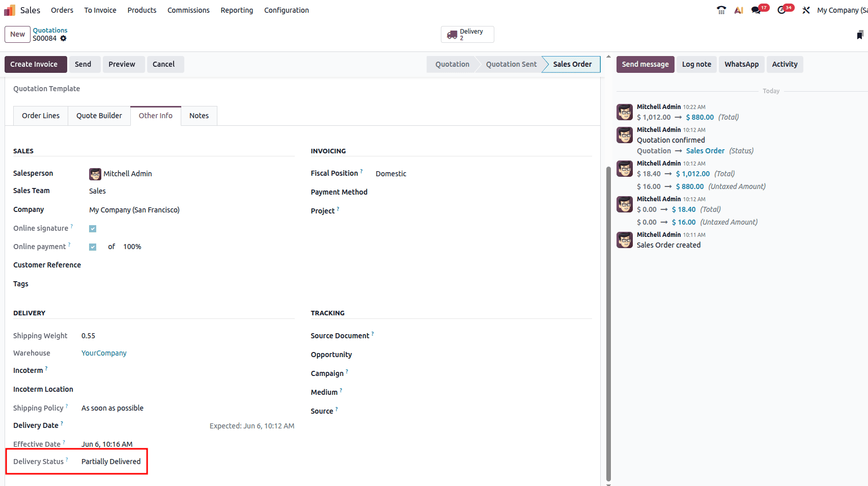Open the Payment Method dropdown field
Viewport: 868px width, 486px height.
[484, 192]
